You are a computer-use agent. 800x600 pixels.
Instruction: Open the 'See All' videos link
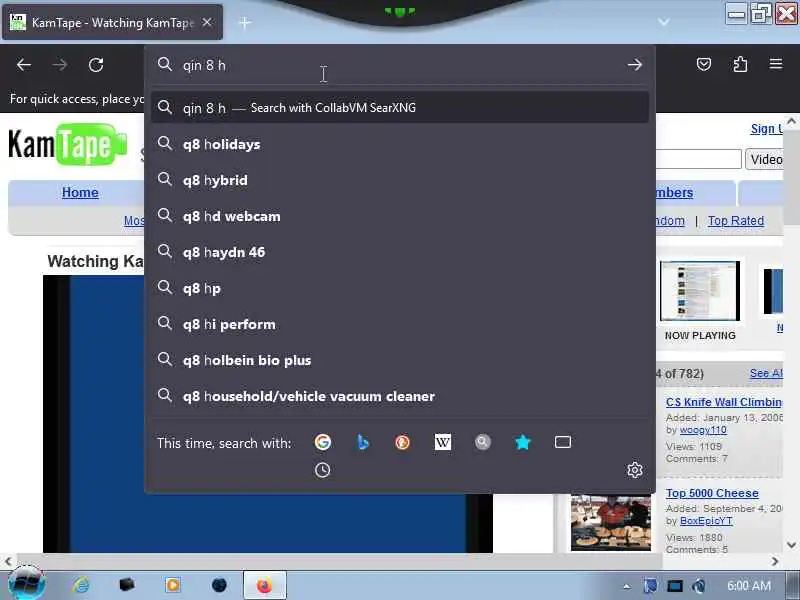[x=766, y=373]
